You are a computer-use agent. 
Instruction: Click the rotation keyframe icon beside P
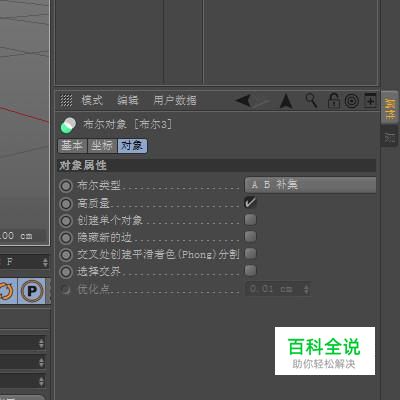point(7,291)
